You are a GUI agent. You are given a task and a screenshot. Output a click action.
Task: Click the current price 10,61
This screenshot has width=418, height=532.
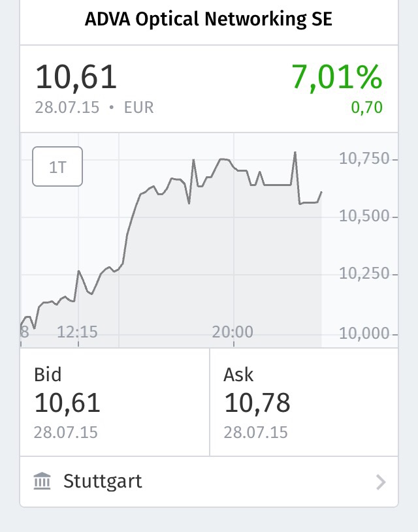(x=75, y=76)
